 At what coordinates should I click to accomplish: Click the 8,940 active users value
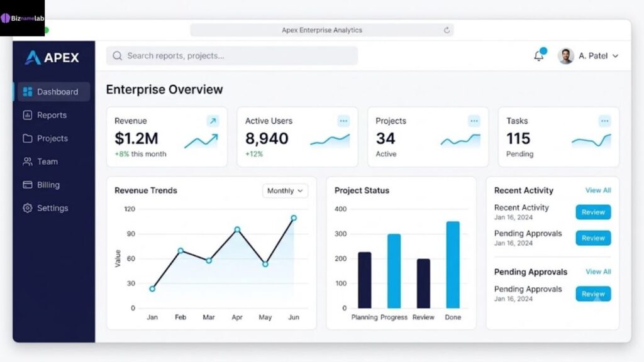[267, 138]
